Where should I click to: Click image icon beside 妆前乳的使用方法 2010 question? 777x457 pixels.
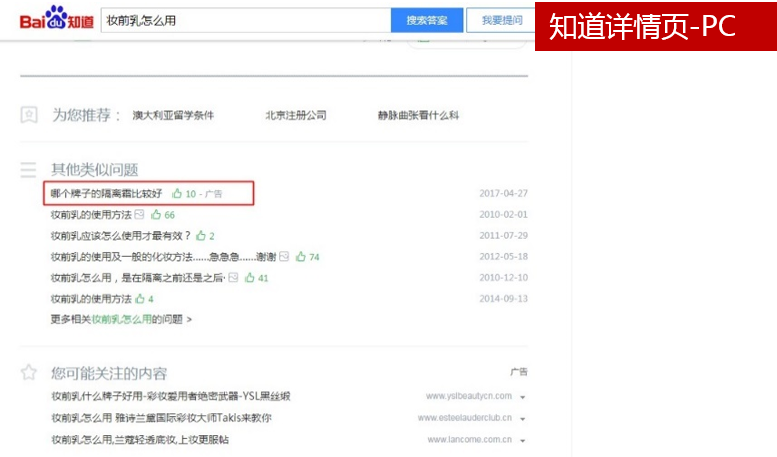139,214
